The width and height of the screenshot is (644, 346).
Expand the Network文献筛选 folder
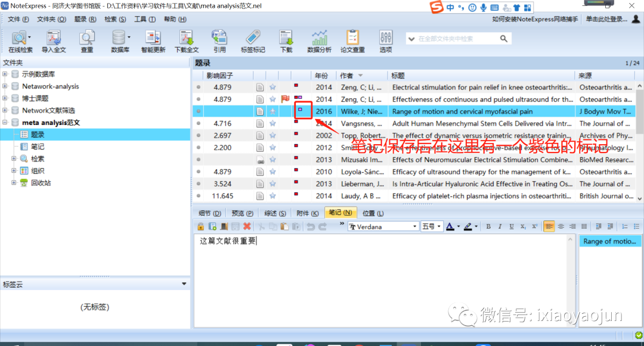(x=5, y=110)
